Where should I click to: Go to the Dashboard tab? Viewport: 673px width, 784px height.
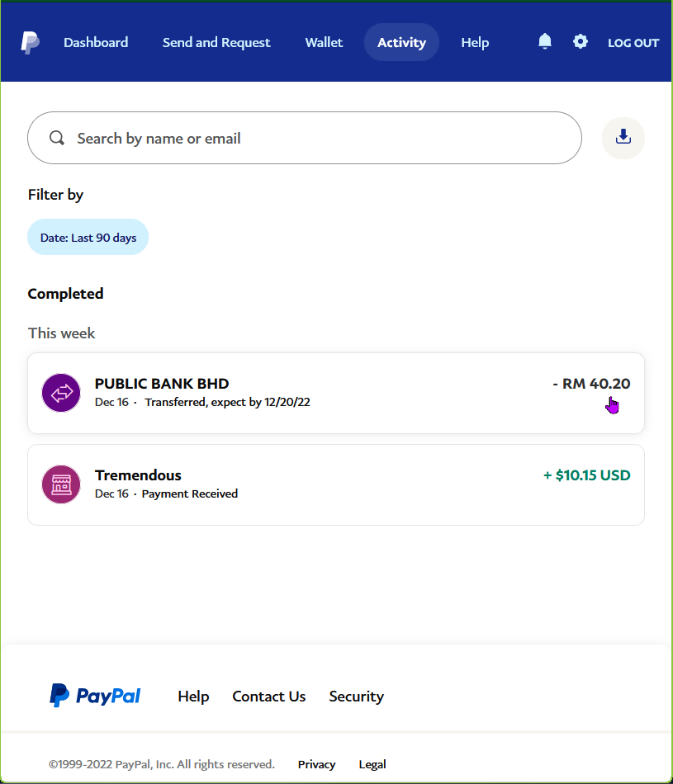tap(96, 42)
